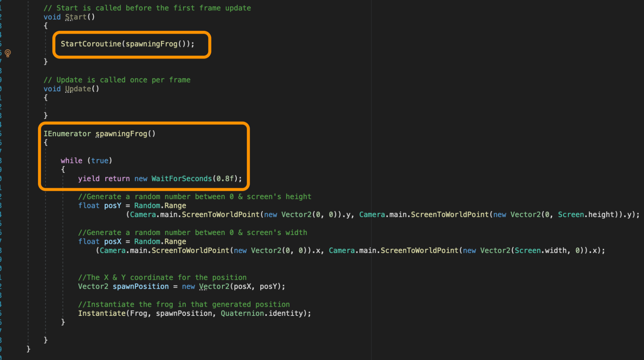The image size is (644, 360).
Task: Click the IEnumerator return type keyword
Action: click(x=67, y=133)
